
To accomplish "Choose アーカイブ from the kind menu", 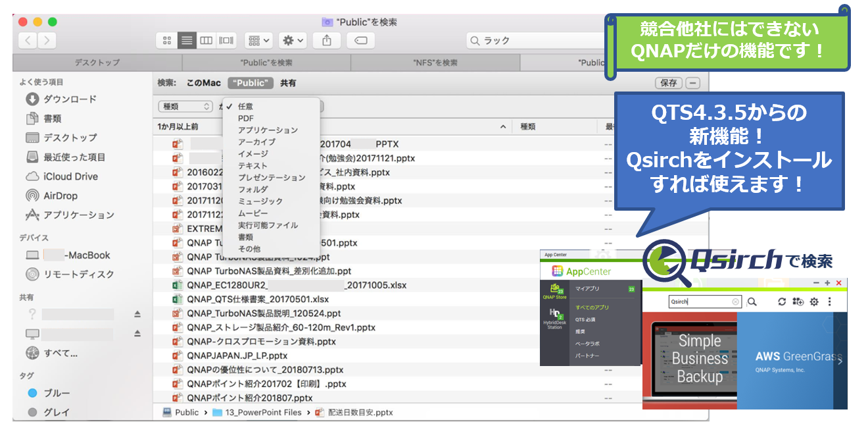I will coord(256,142).
